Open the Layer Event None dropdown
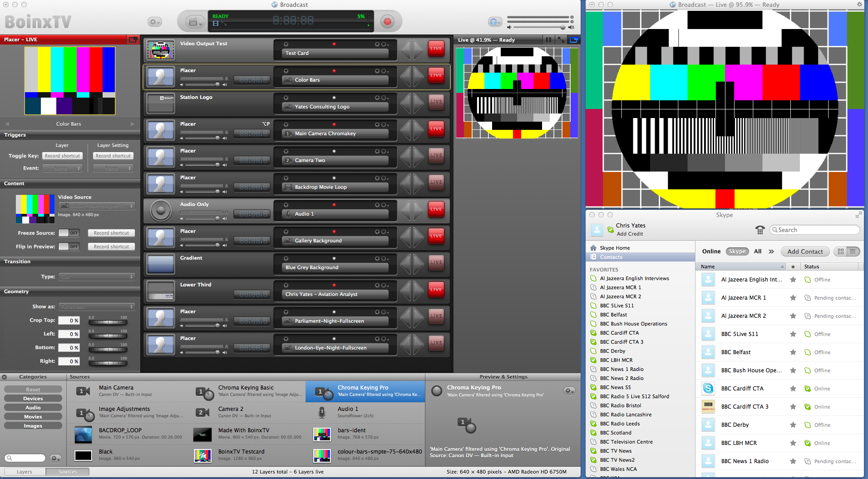This screenshot has height=479, width=868. [x=62, y=168]
